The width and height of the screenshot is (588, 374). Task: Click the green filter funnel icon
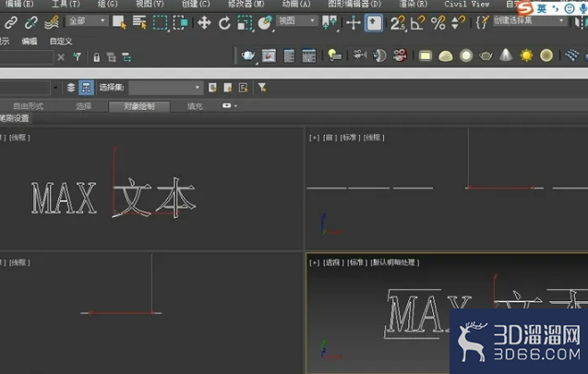pos(77,57)
